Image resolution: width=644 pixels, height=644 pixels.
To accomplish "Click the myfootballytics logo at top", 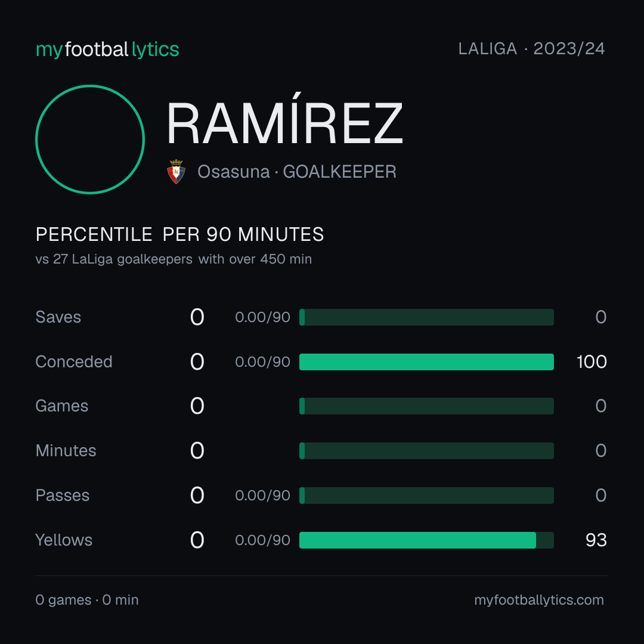I will click(107, 49).
